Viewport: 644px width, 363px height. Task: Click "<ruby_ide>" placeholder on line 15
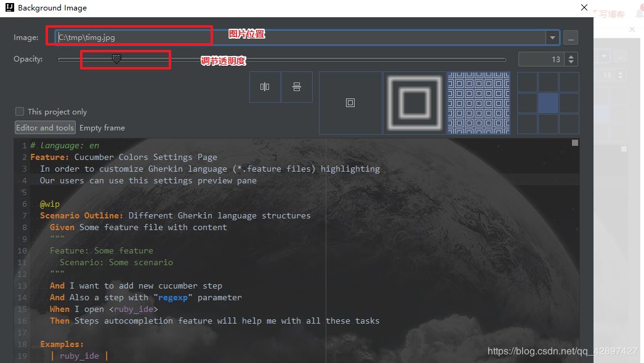(134, 309)
